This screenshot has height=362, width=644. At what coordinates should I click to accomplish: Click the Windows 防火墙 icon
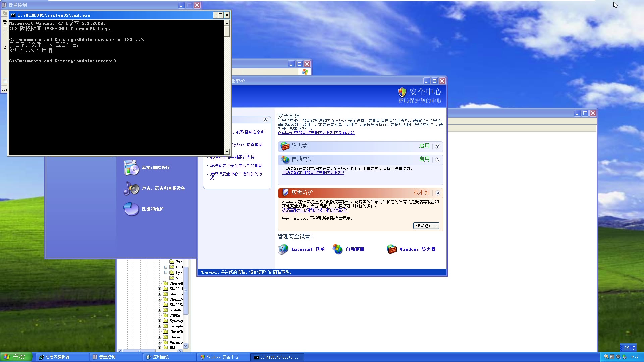click(x=390, y=249)
